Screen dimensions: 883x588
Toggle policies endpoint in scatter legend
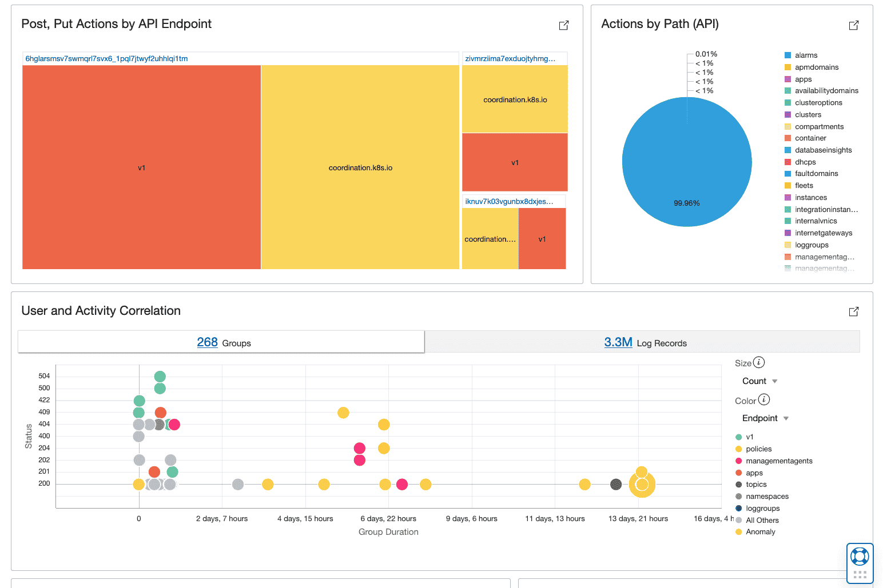click(758, 449)
